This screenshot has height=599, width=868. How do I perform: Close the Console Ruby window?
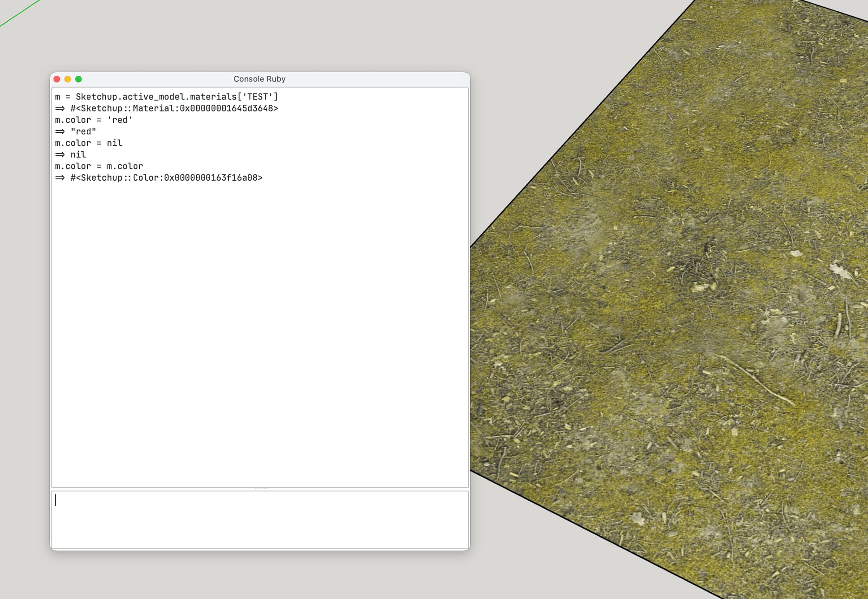57,79
